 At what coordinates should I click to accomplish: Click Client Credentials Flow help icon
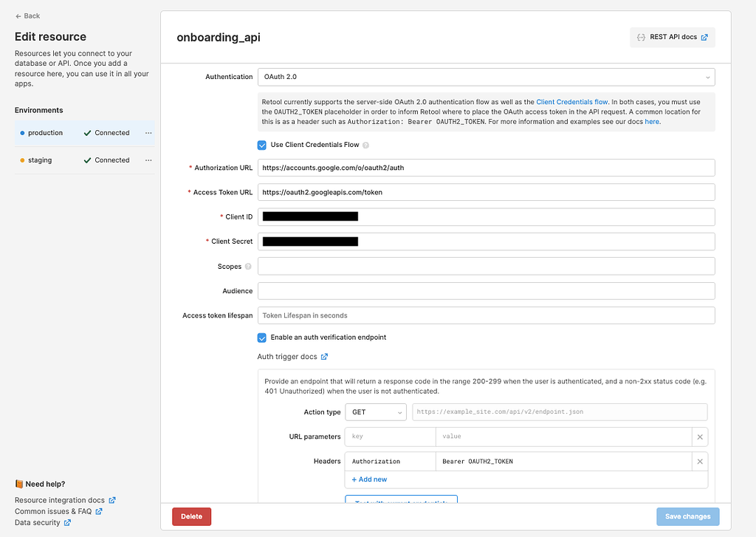click(366, 146)
